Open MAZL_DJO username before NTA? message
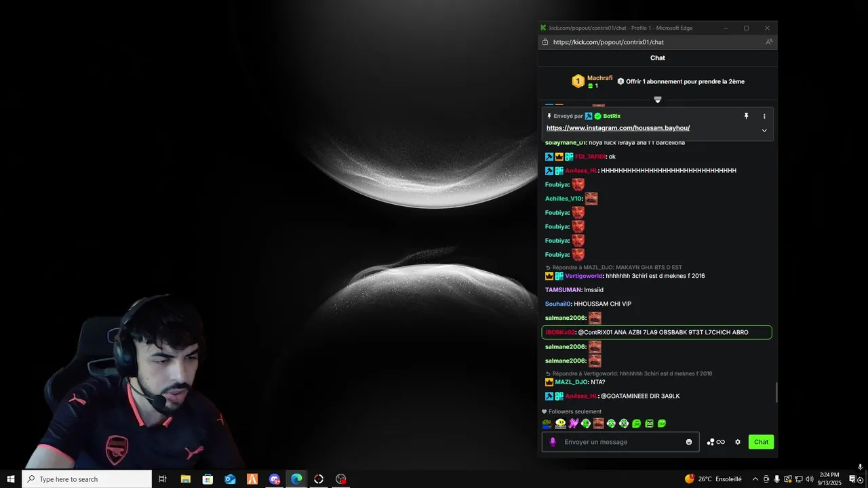Viewport: 868px width, 488px height. click(x=572, y=382)
